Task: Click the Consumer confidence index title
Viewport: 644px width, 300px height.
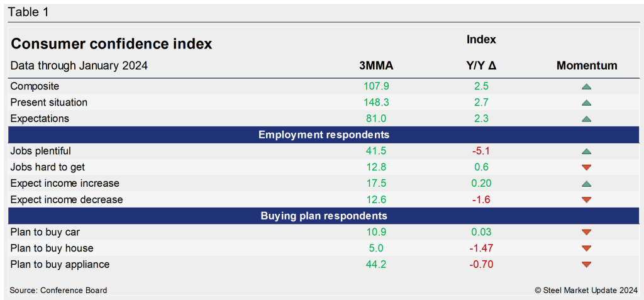Action: tap(112, 44)
